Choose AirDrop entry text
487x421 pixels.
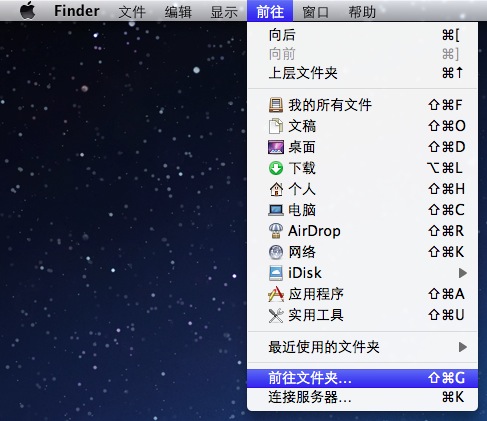click(x=314, y=231)
